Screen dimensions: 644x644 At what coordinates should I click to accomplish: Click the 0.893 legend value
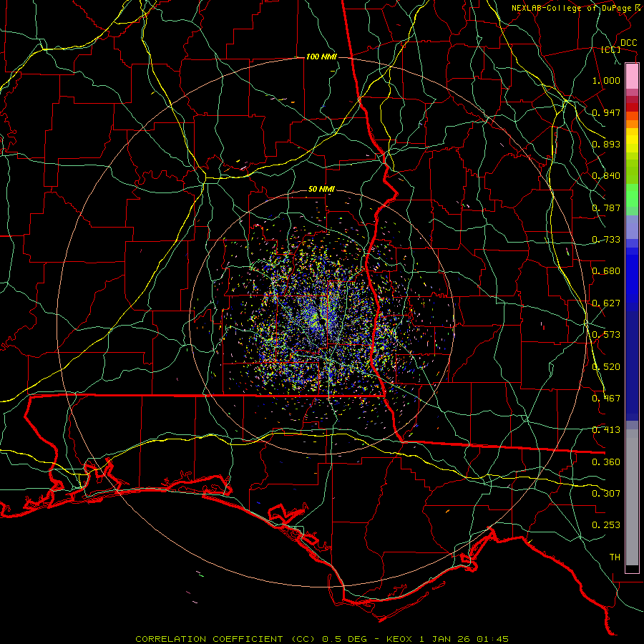pos(606,144)
